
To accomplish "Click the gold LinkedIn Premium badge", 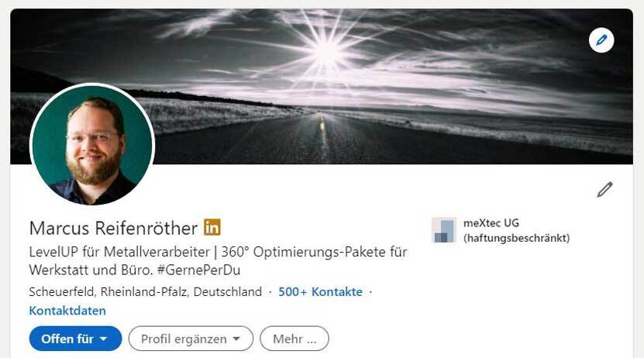I will point(212,227).
